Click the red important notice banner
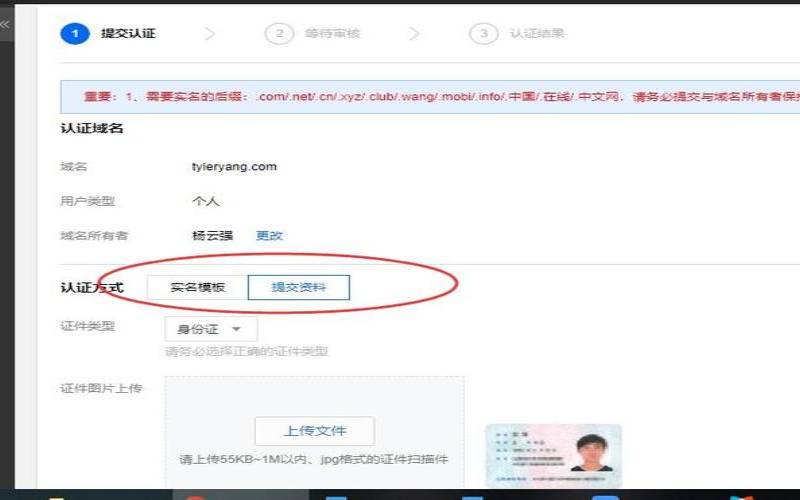Viewport: 800px width, 500px height. click(x=430, y=98)
